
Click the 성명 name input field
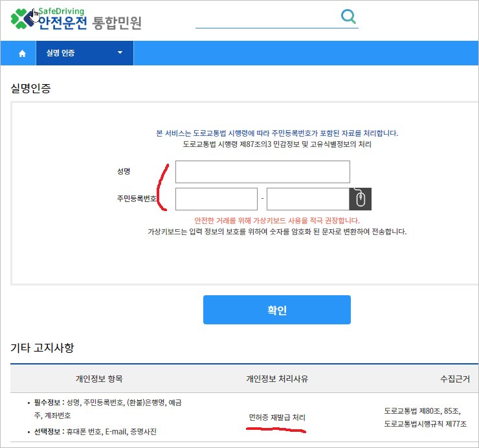(262, 172)
